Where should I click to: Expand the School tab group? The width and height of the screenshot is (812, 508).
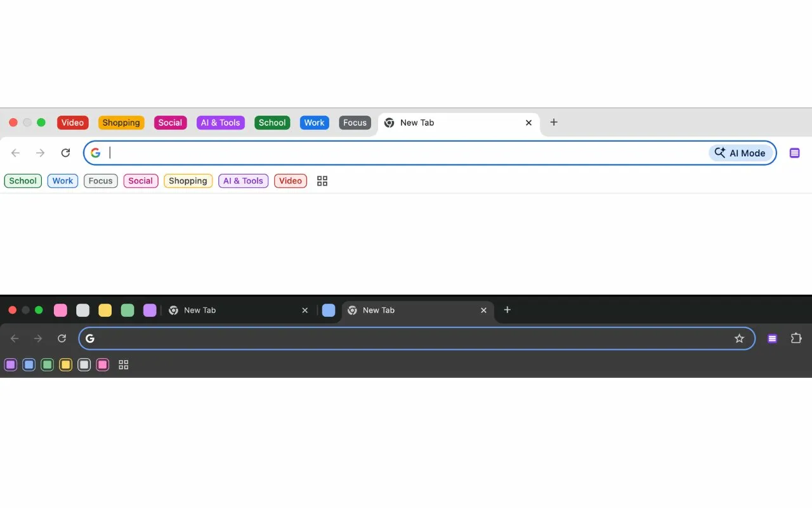pyautogui.click(x=272, y=123)
